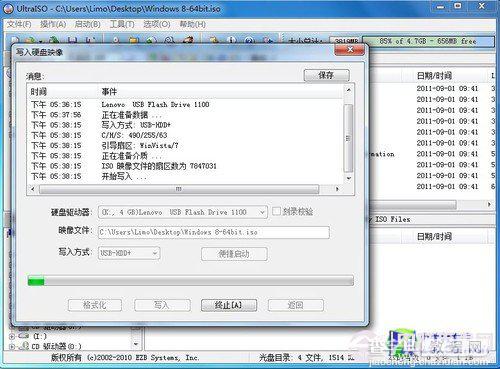Click the 格式化 button
Screen dimensions: 500x369
tap(95, 305)
